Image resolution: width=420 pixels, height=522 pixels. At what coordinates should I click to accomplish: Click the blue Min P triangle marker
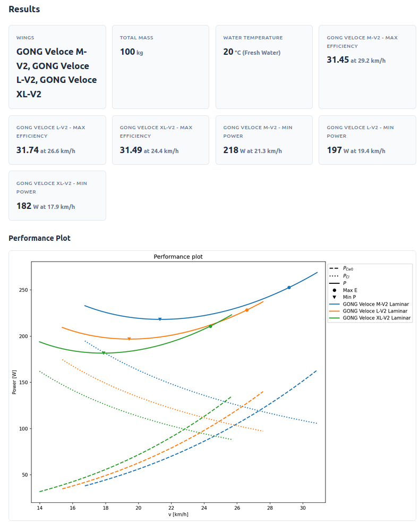[160, 319]
